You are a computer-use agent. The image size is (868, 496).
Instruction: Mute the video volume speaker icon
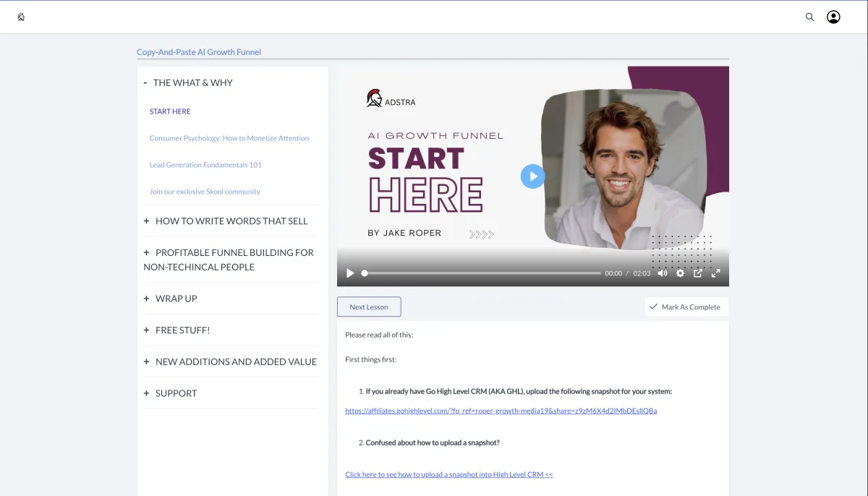pos(662,273)
